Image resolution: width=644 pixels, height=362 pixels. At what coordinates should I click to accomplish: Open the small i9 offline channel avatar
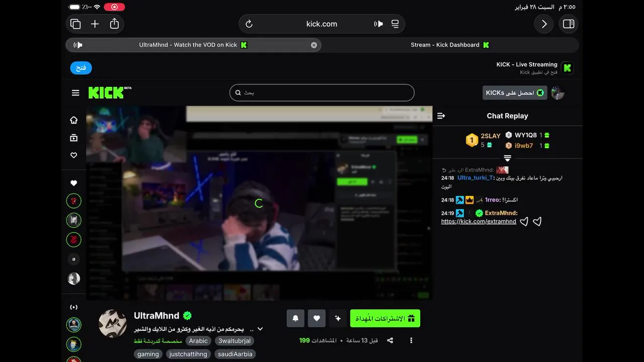(74, 259)
